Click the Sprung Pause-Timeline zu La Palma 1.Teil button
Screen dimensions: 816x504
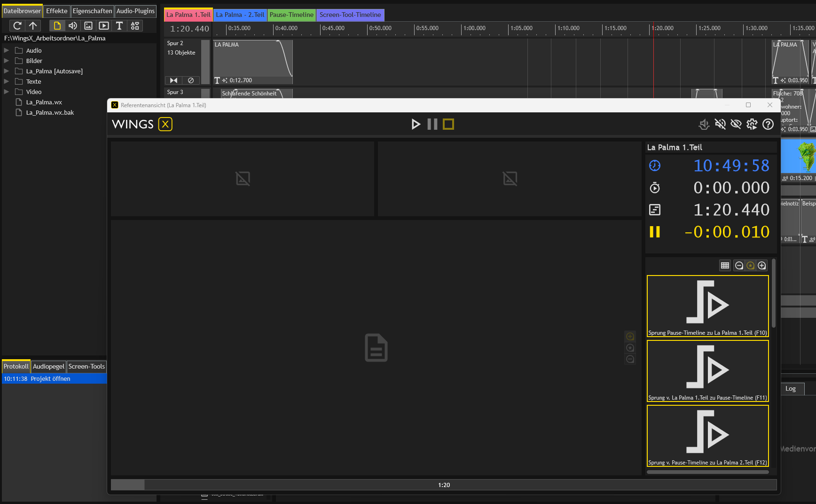(707, 306)
